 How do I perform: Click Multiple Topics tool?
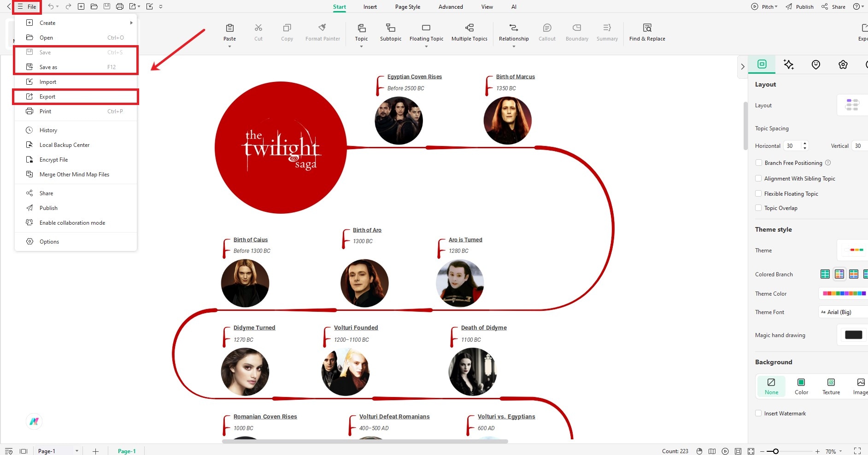(x=469, y=32)
